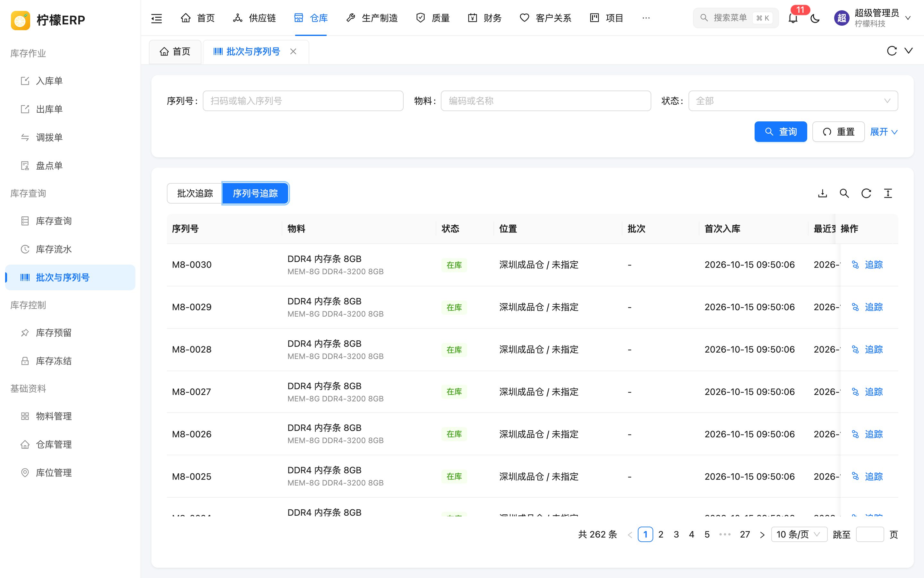Open 库存冻结 in the sidebar
This screenshot has width=924, height=578.
(70, 361)
